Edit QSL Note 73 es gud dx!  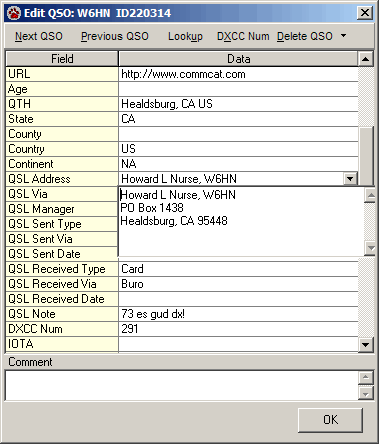(x=238, y=314)
